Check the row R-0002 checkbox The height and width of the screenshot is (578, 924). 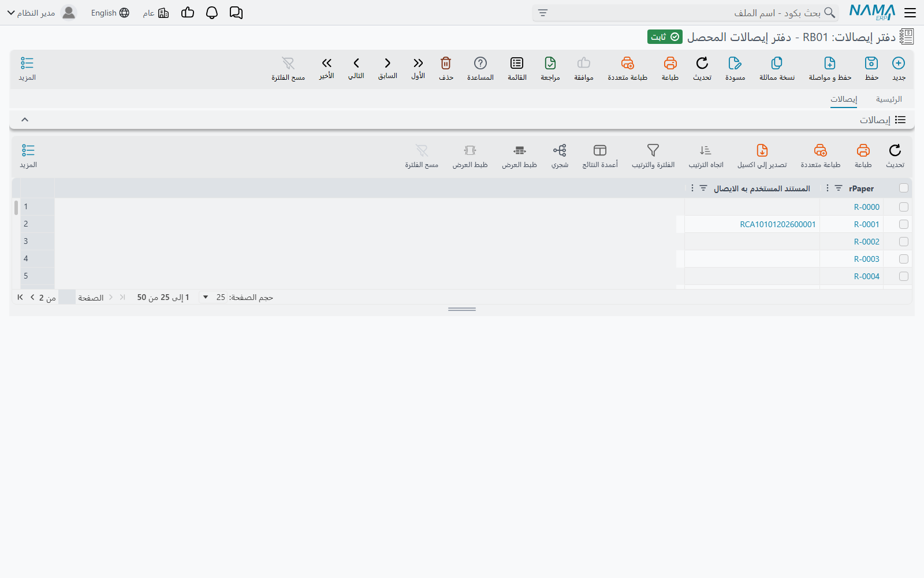tap(904, 242)
